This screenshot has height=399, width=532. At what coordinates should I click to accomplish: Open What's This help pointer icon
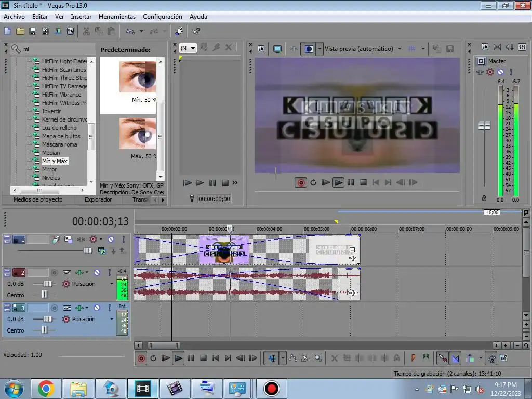[196, 31]
